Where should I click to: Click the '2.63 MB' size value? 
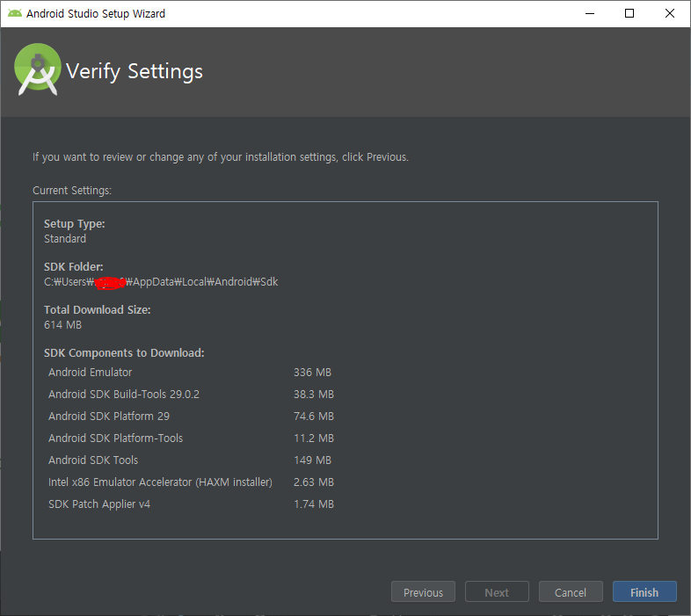coord(314,482)
